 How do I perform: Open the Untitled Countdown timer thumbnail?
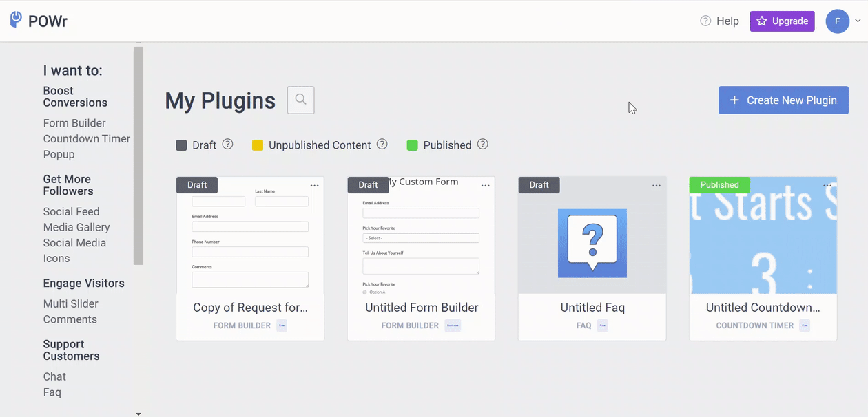[x=763, y=235]
